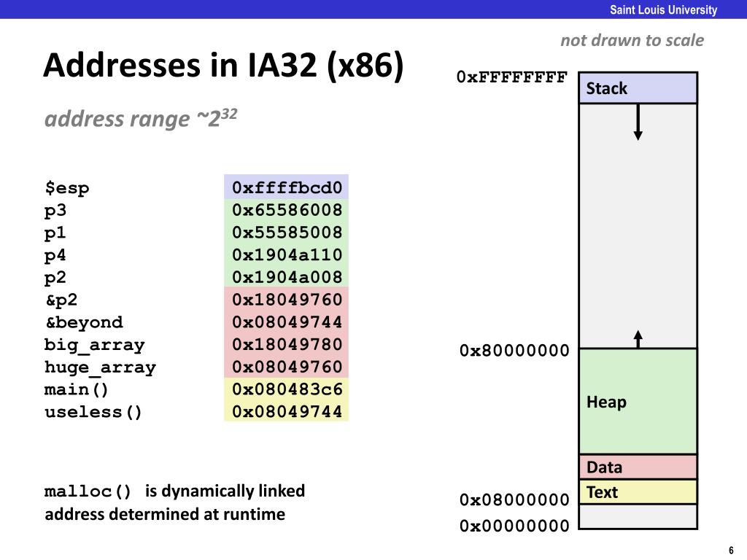Click the 0x08049744 value beside useless()

(287, 411)
